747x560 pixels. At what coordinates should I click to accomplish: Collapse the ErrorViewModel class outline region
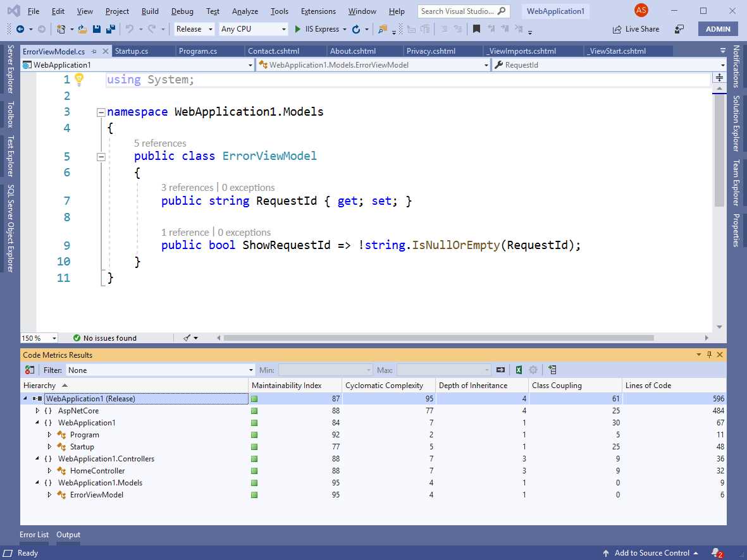[101, 156]
